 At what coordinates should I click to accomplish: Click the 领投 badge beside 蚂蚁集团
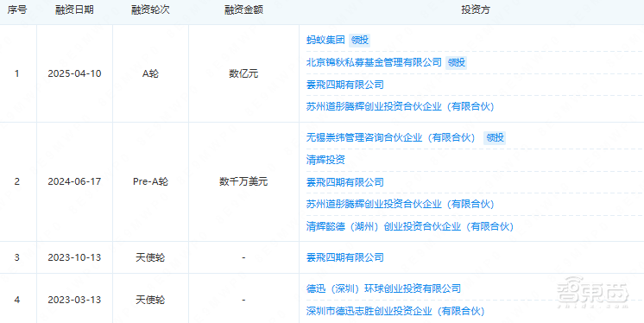tap(360, 40)
